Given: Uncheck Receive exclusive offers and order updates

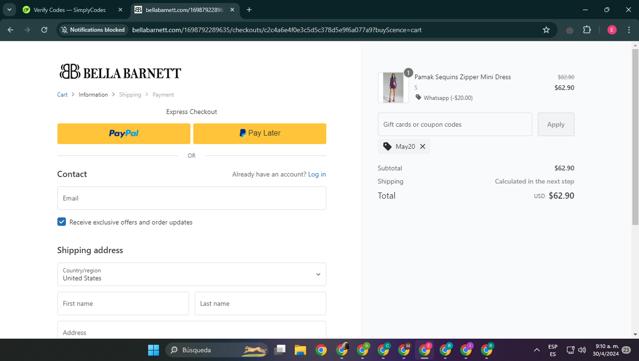Looking at the screenshot, I should pos(62,222).
